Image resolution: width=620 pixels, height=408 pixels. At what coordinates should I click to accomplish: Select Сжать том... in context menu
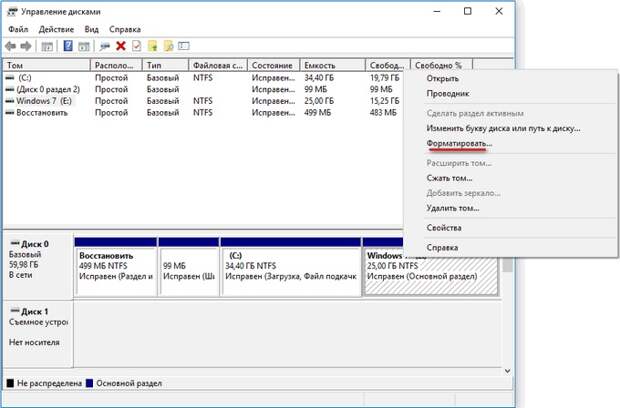point(449,178)
